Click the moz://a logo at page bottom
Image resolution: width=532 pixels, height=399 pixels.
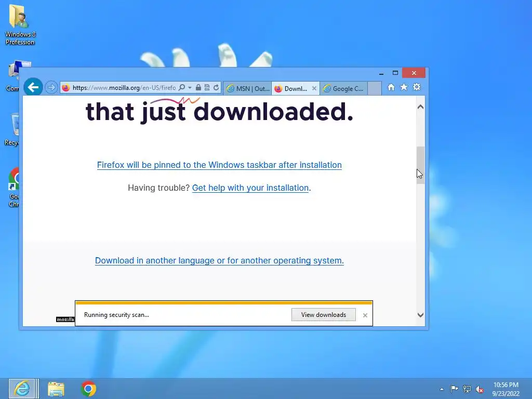tap(65, 320)
